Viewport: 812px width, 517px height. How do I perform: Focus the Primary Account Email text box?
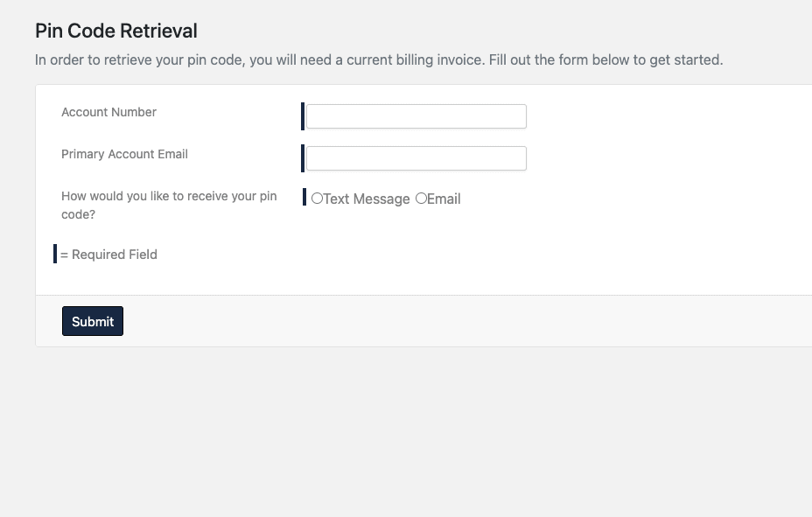tap(416, 158)
